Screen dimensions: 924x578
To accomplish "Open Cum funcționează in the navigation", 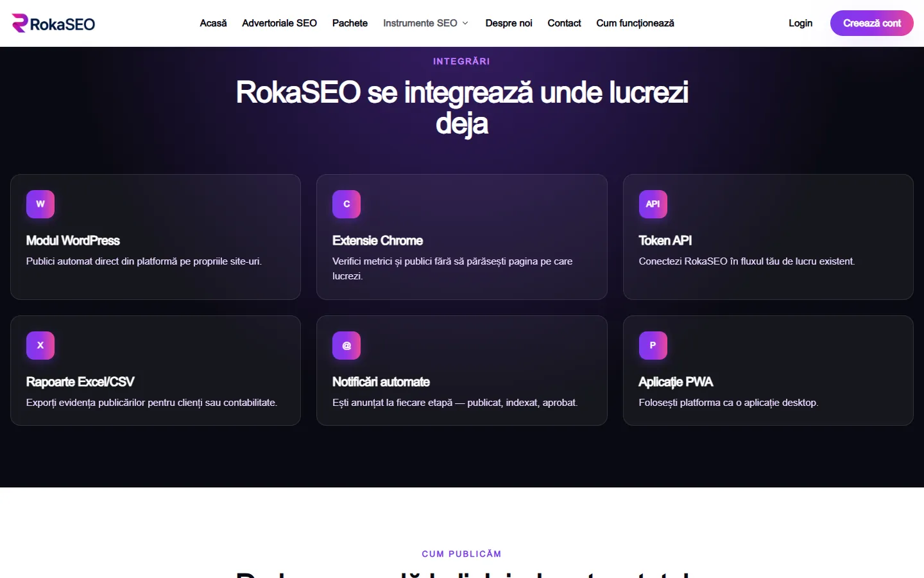I will point(635,23).
